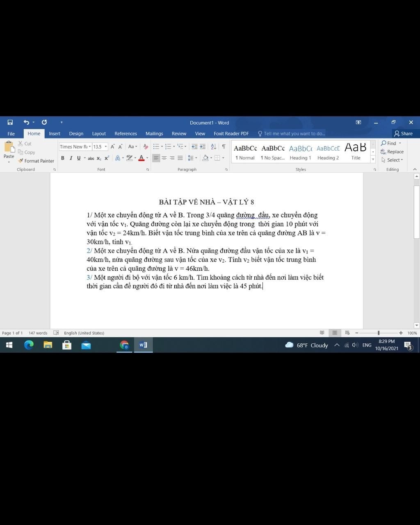Viewport: 420px width, 525px height.
Task: Toggle Strikethrough formatting
Action: click(91, 158)
